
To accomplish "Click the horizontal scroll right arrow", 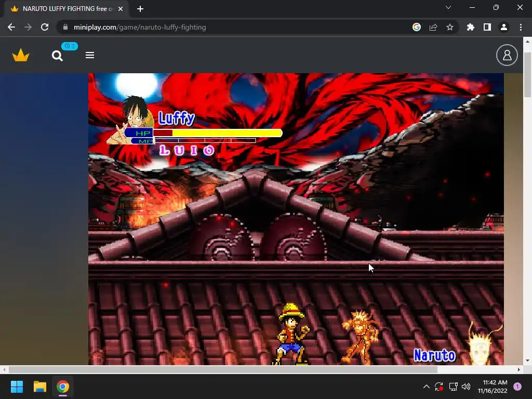I will point(519,369).
